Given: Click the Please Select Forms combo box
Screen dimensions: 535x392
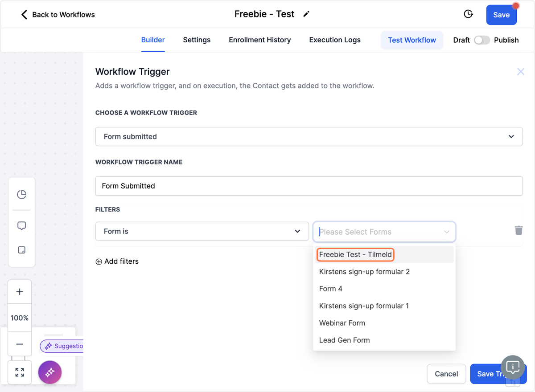Looking at the screenshot, I should tap(384, 232).
